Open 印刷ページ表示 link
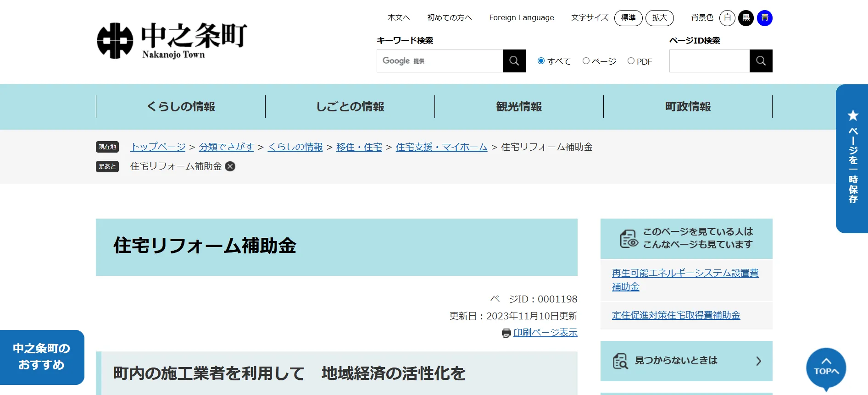 (545, 333)
